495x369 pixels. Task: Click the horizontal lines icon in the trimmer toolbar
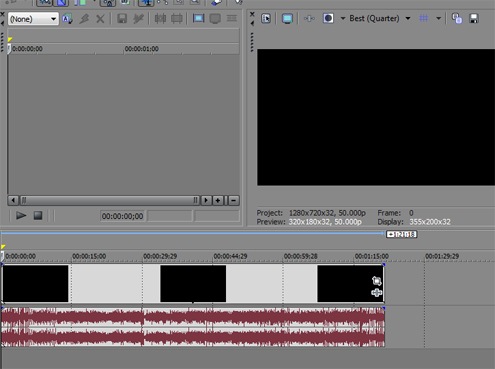click(232, 18)
